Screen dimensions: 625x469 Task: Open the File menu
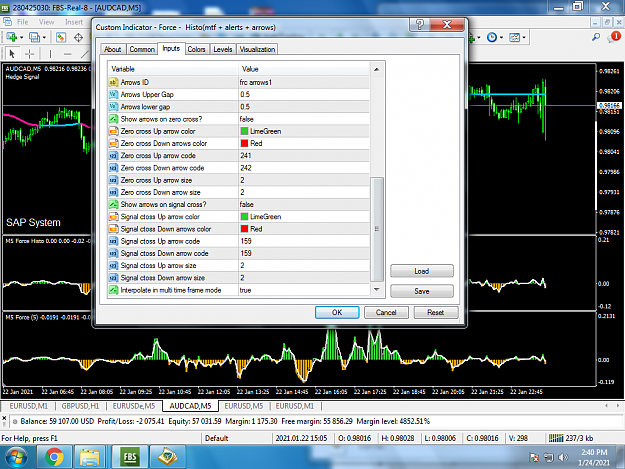(x=22, y=22)
